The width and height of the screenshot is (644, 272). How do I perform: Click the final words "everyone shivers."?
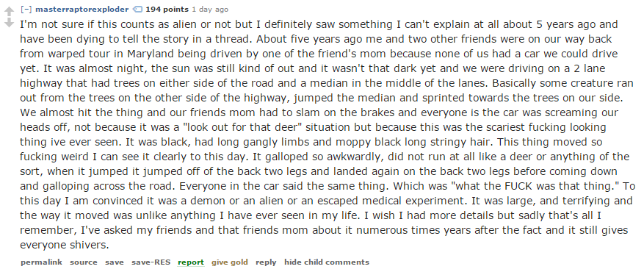[65, 246]
